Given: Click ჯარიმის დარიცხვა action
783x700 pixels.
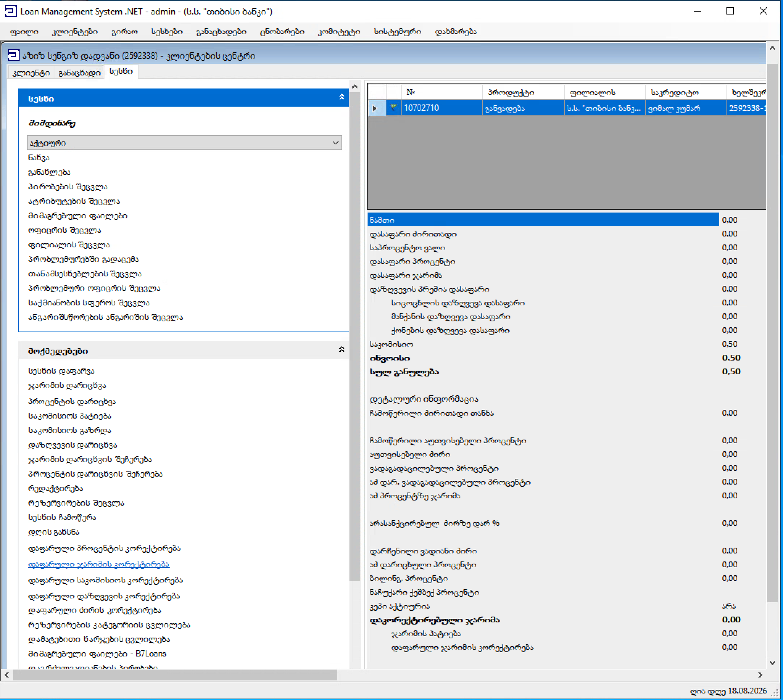Looking at the screenshot, I should tap(67, 386).
